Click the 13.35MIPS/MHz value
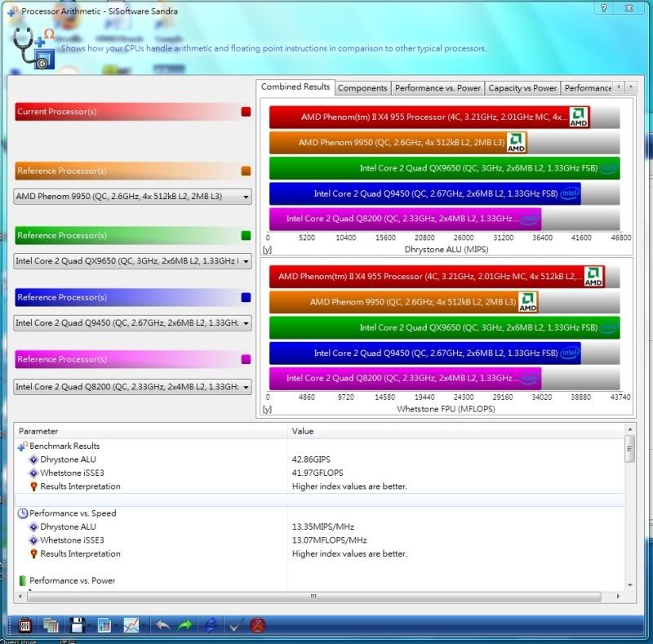653x644 pixels. (x=322, y=527)
